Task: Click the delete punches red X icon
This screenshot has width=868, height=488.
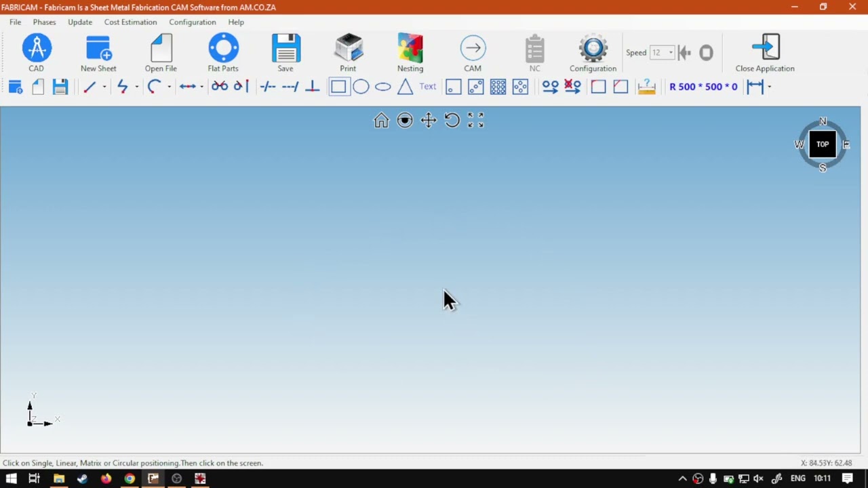Action: [x=572, y=87]
